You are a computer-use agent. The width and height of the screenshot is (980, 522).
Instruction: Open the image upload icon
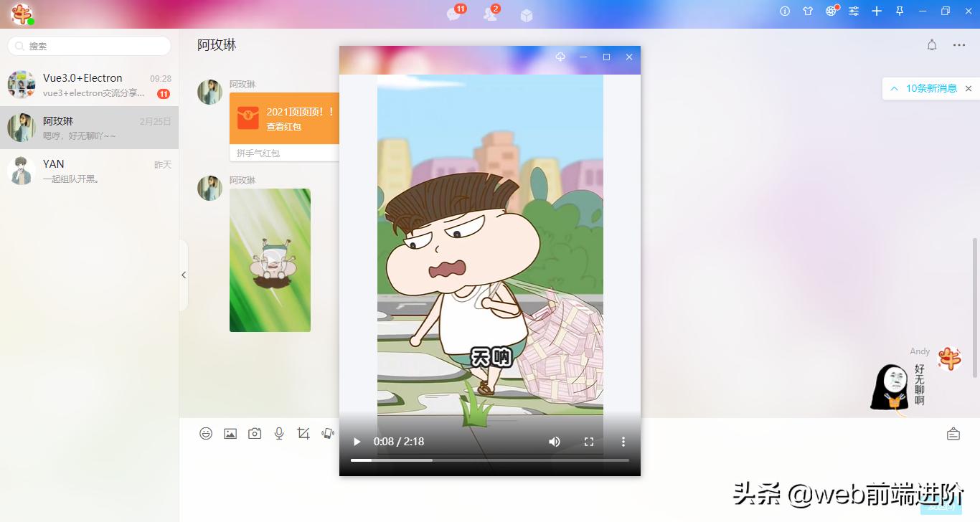pyautogui.click(x=230, y=433)
